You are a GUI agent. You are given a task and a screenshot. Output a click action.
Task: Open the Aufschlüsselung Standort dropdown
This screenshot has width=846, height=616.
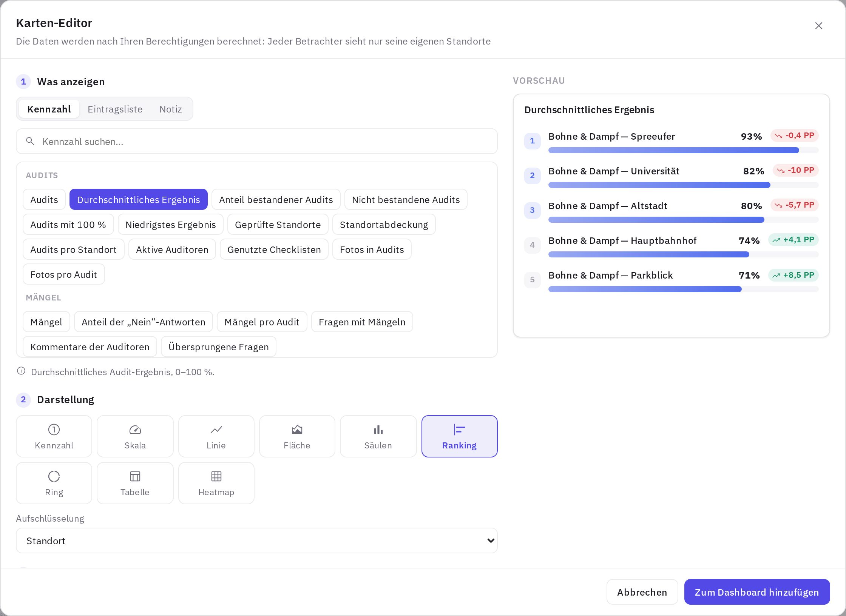click(257, 541)
